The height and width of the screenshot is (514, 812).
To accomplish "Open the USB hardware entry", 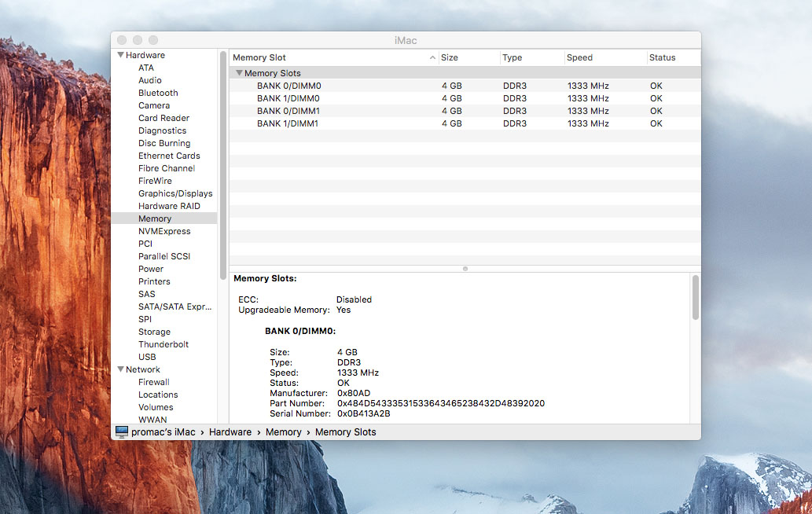I will [147, 357].
